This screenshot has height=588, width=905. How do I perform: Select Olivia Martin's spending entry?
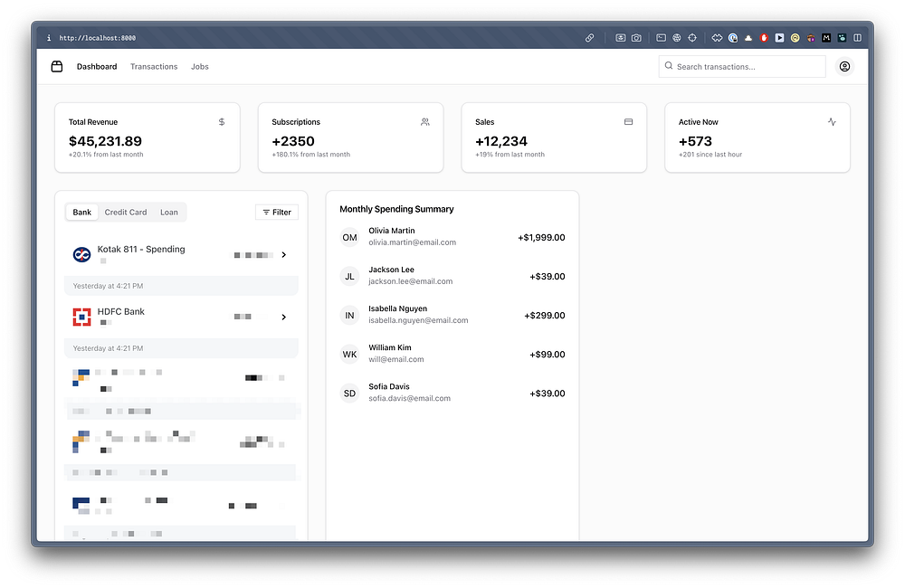click(452, 237)
